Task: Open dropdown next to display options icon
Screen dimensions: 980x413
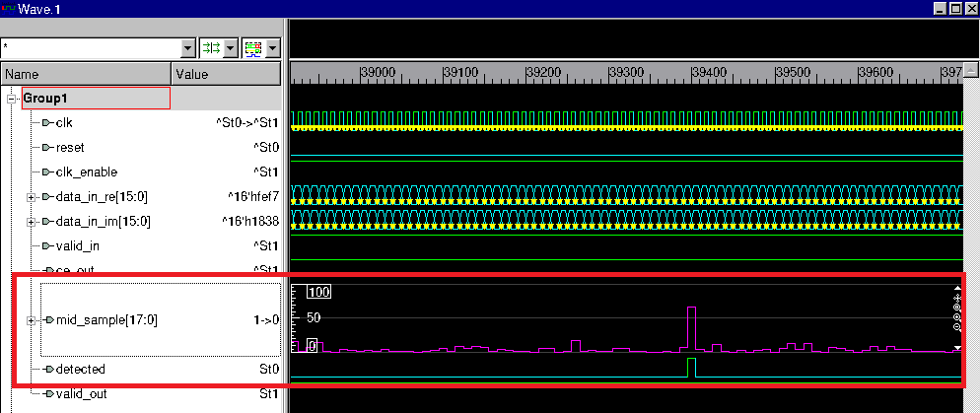Action: (272, 47)
